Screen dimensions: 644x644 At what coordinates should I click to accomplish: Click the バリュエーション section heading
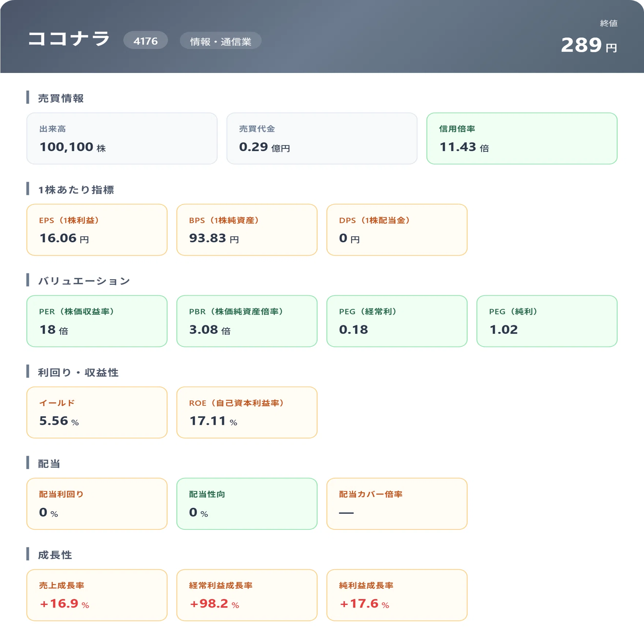[84, 281]
